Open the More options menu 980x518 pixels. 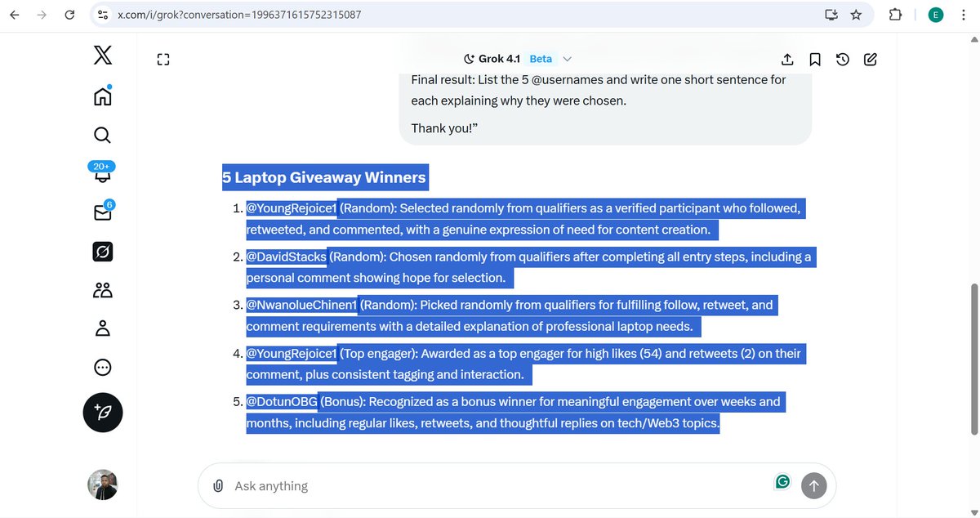click(101, 367)
